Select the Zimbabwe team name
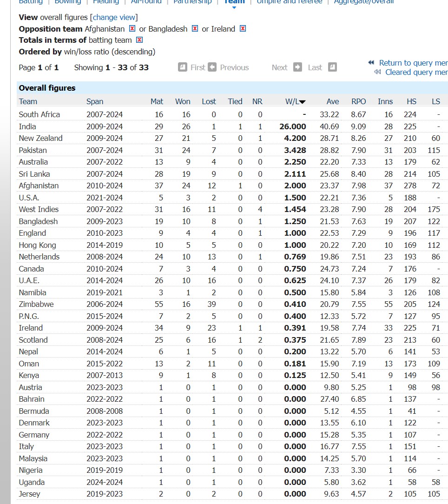The width and height of the screenshot is (448, 504). click(36, 304)
